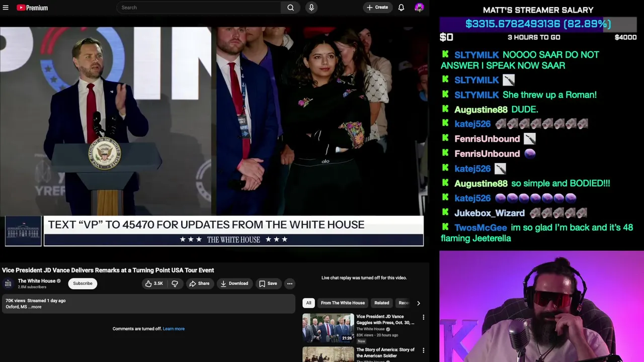Like the video with thumbs up
644x362 pixels.
153,284
